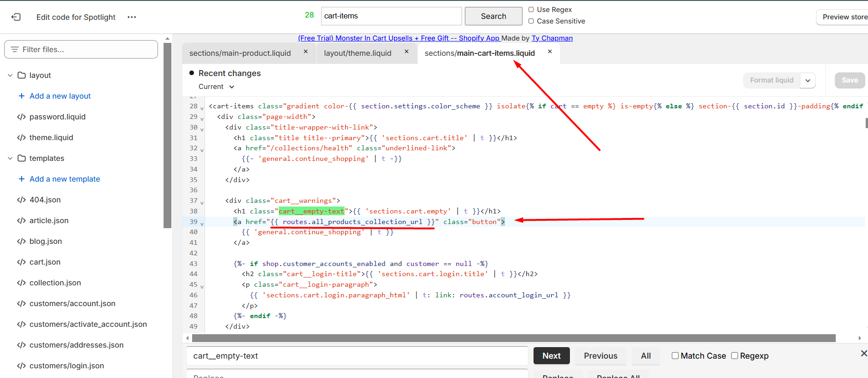Screen dimensions: 868x378
Task: Click the file sidebar vertical scrollbar
Action: 167,135
